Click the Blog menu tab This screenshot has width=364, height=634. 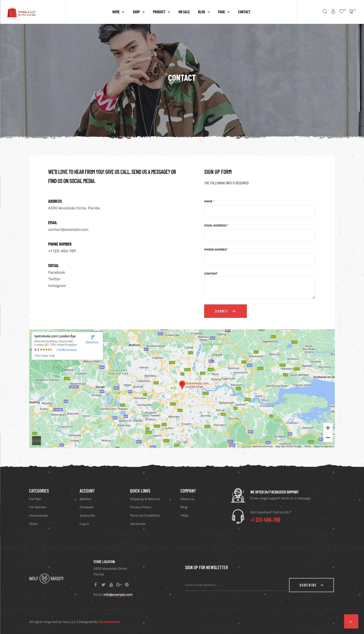(201, 12)
